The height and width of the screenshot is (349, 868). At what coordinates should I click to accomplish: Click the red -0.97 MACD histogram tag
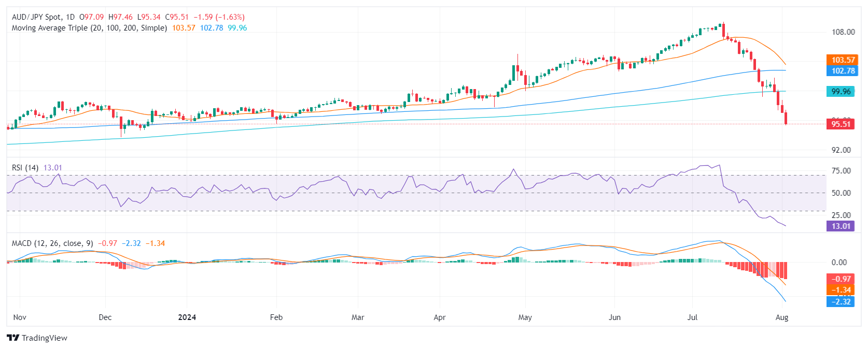841,279
